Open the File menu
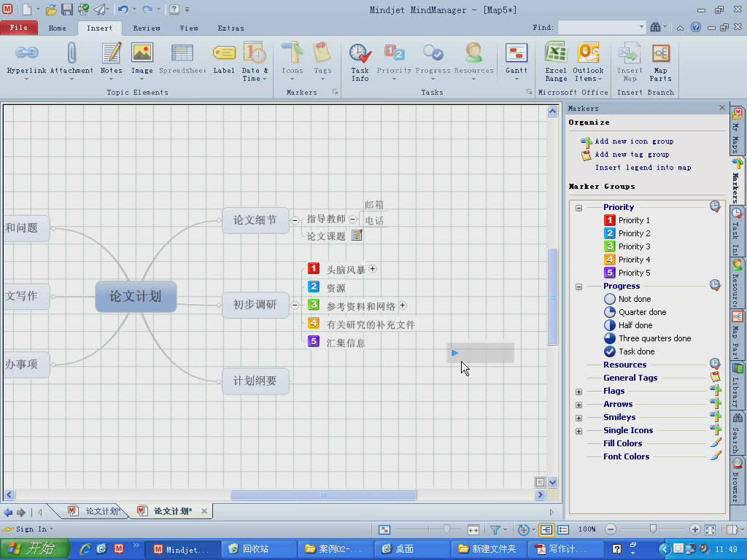Viewport: 747px width, 560px height. pos(18,28)
